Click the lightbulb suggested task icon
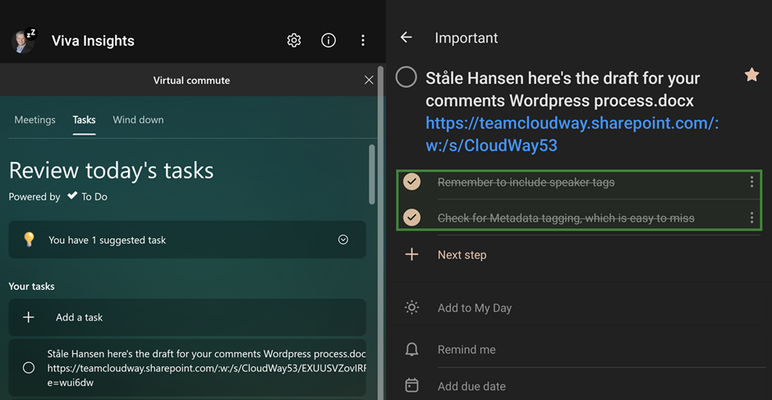 pos(29,240)
